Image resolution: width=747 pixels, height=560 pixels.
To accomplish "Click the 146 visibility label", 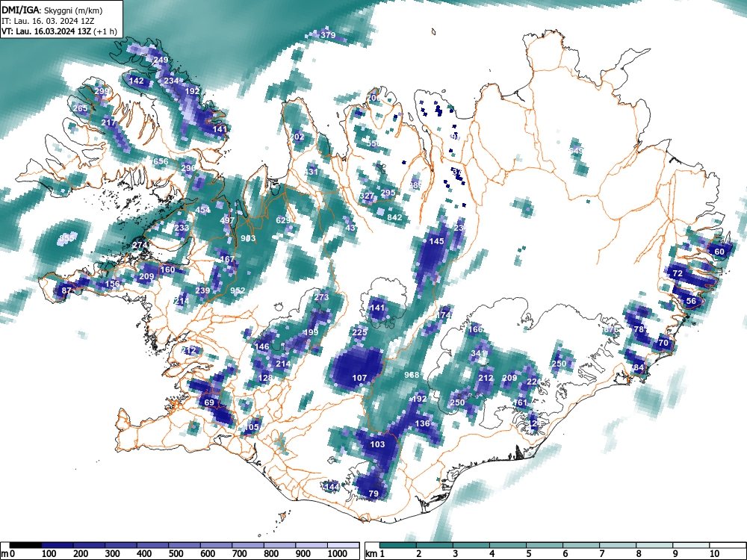I will (262, 346).
